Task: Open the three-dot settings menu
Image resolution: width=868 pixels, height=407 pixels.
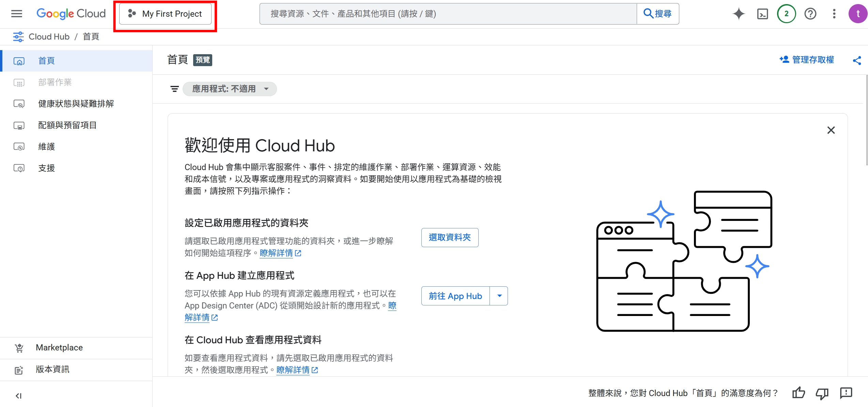Action: pyautogui.click(x=834, y=14)
